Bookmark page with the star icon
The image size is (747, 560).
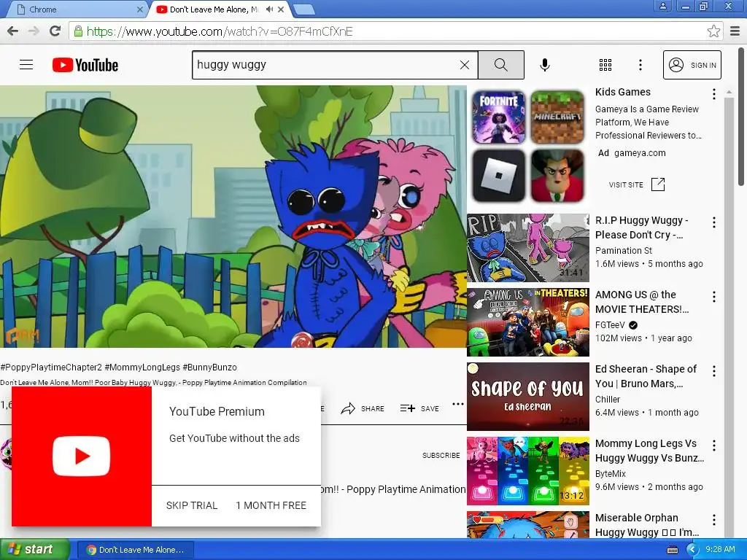coord(713,31)
